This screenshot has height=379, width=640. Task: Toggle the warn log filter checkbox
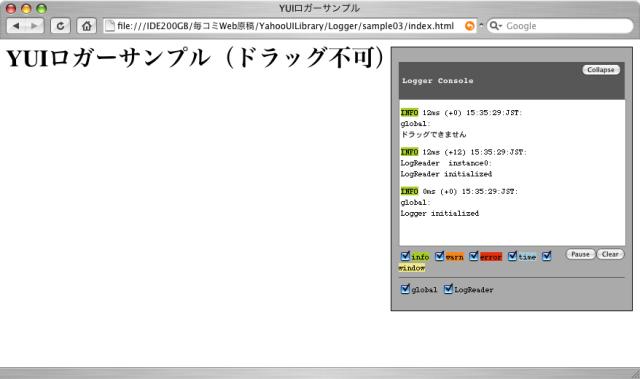[x=439, y=256]
